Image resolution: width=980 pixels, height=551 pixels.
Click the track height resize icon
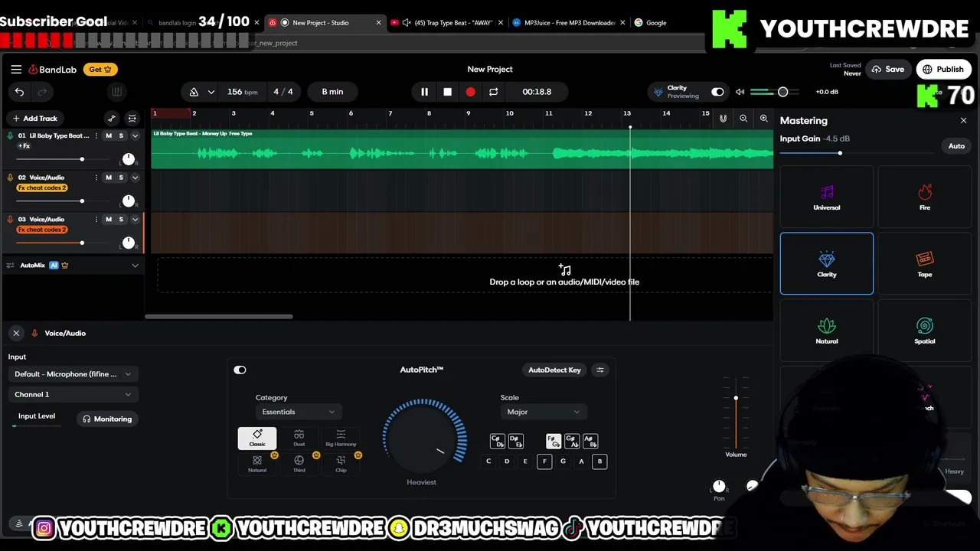point(132,118)
